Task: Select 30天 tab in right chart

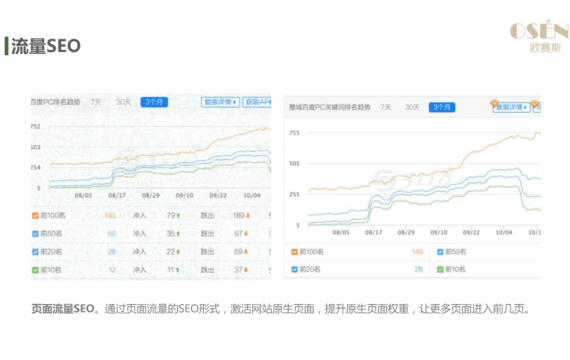Action: [412, 107]
